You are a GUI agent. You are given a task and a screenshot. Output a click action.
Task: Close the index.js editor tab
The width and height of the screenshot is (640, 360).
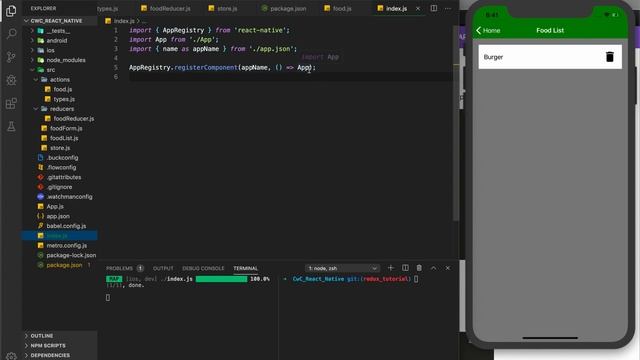(x=418, y=8)
